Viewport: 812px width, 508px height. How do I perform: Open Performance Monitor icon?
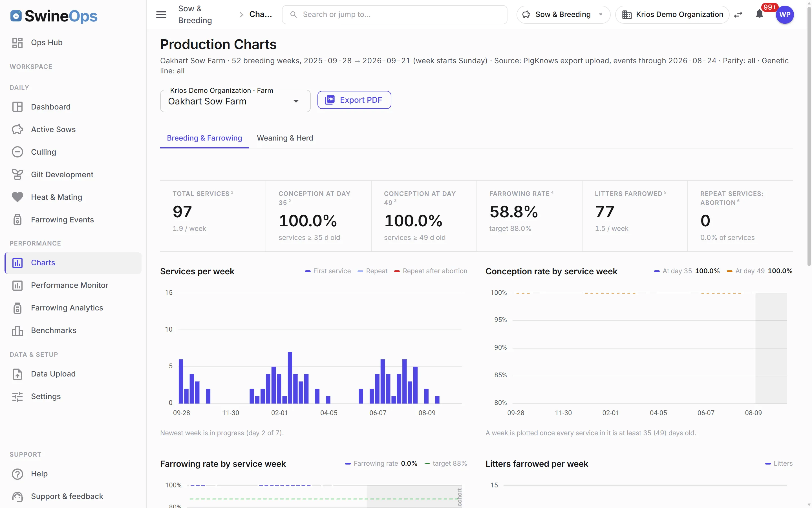coord(17,285)
